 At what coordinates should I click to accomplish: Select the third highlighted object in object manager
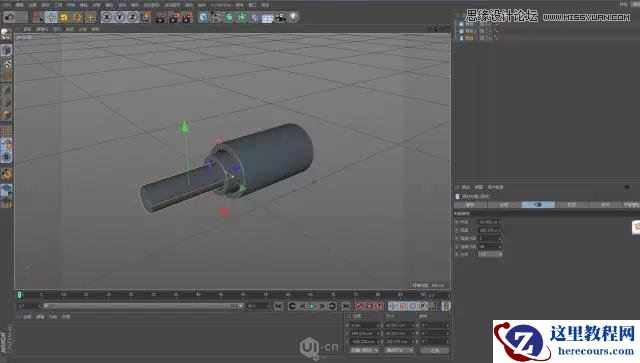[x=469, y=38]
